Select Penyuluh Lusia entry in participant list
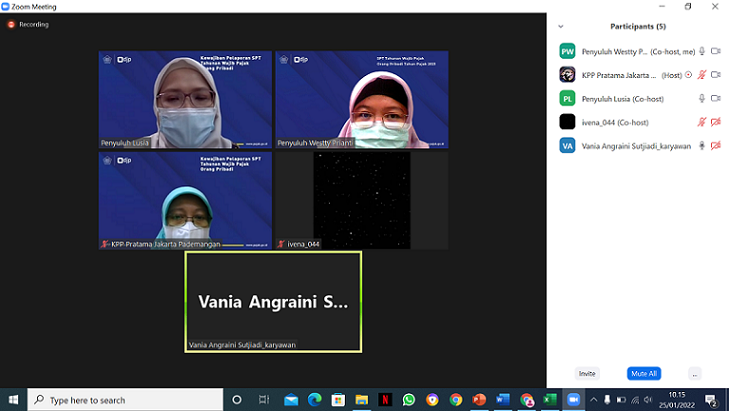The width and height of the screenshot is (729, 411). pyautogui.click(x=620, y=98)
